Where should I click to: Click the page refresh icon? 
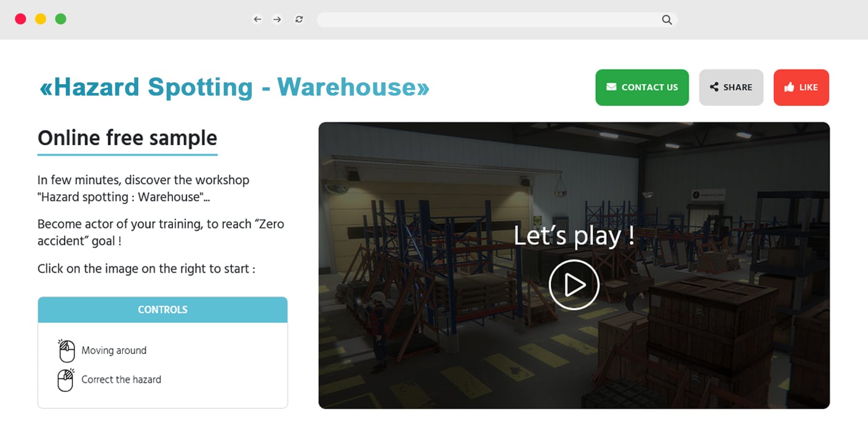298,19
